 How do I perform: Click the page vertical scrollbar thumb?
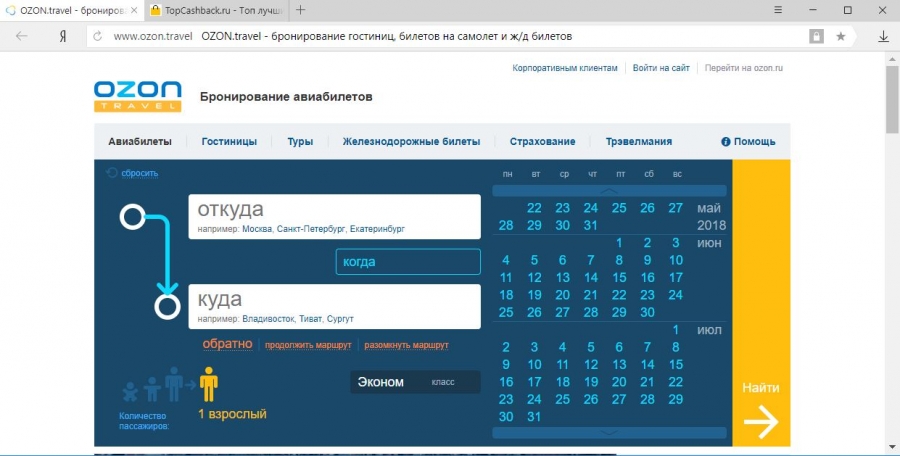(893, 99)
